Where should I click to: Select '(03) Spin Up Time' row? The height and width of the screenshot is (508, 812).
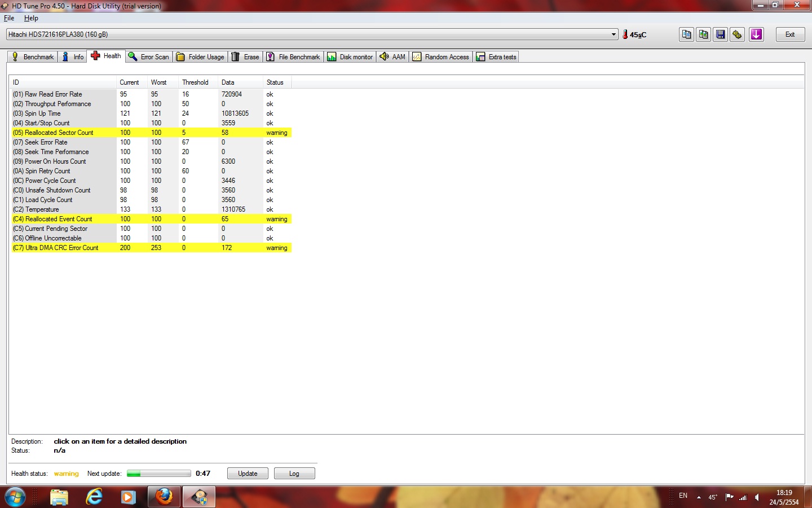pos(151,113)
